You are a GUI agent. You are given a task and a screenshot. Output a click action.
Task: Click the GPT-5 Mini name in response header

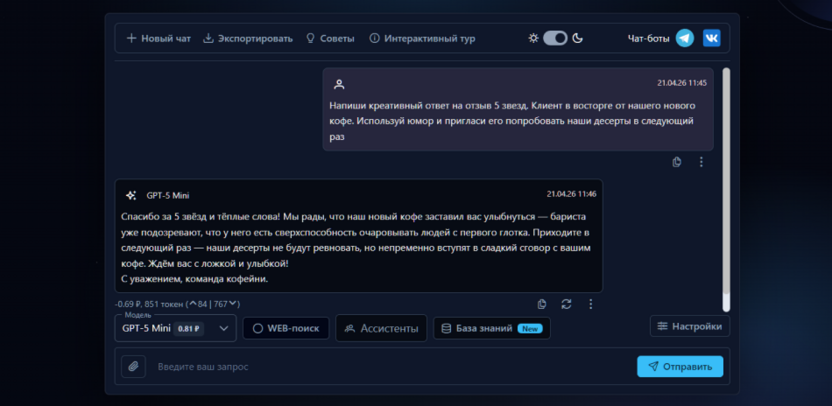pyautogui.click(x=168, y=196)
